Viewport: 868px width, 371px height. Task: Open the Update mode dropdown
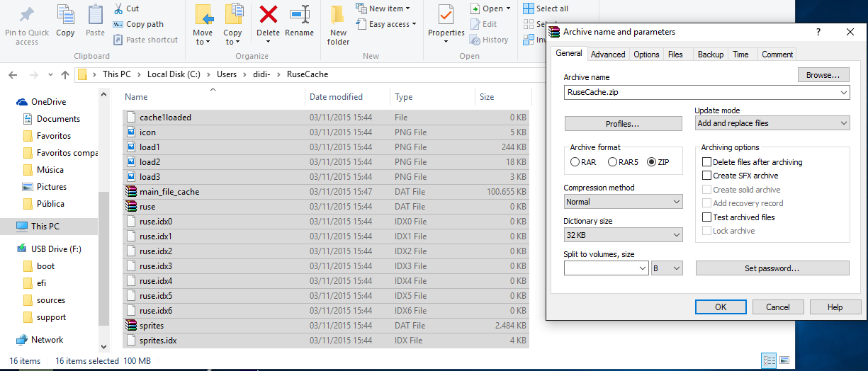click(772, 123)
